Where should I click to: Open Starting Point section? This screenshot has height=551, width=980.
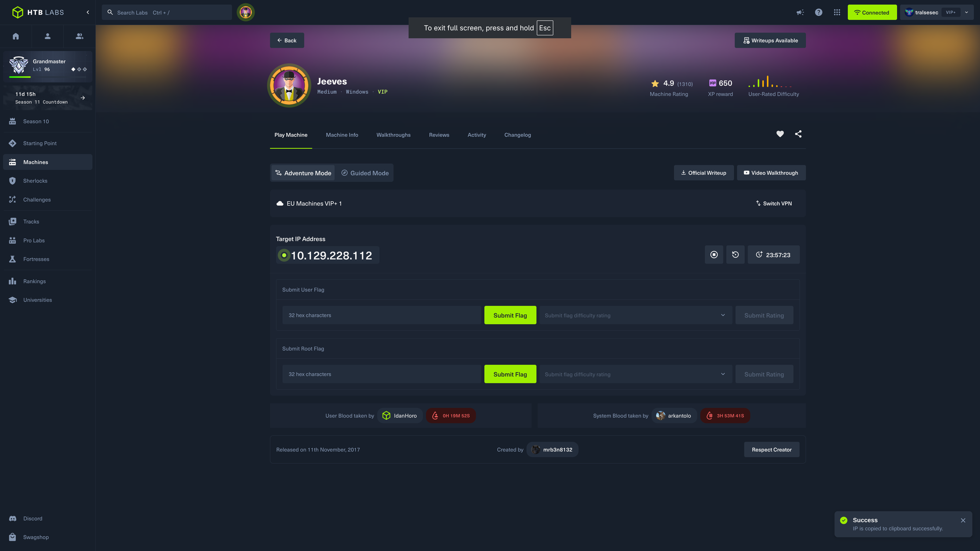click(x=48, y=144)
